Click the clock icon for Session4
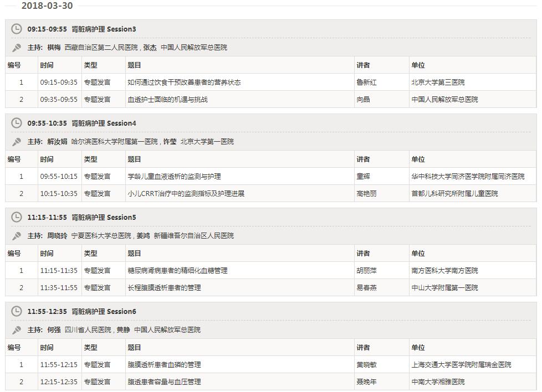The height and width of the screenshot is (392, 542). [18, 123]
